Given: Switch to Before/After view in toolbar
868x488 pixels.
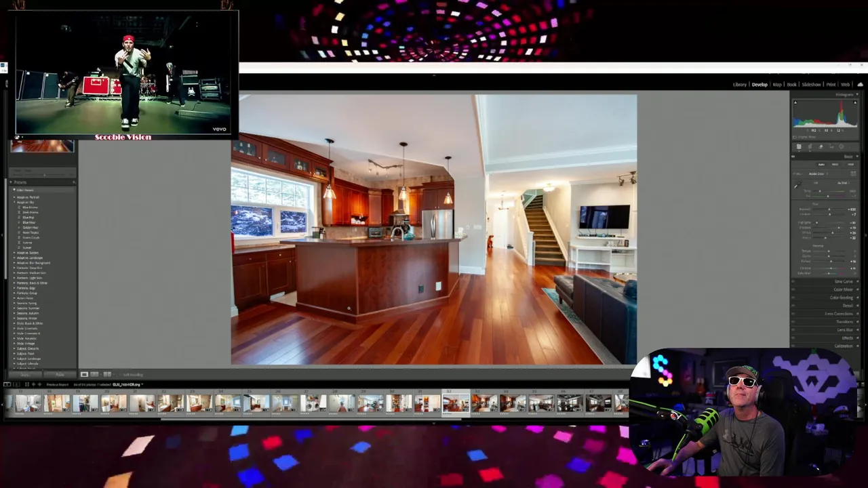Looking at the screenshot, I should click(x=107, y=374).
